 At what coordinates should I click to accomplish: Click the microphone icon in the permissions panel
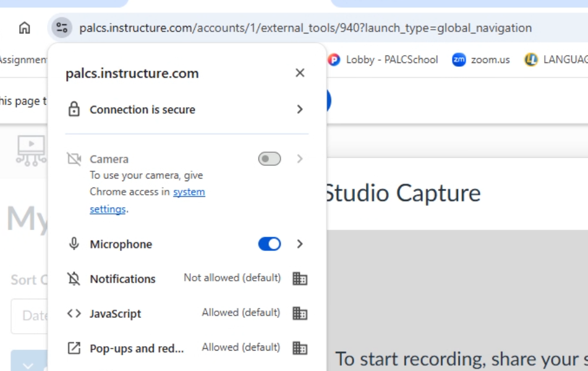[74, 244]
